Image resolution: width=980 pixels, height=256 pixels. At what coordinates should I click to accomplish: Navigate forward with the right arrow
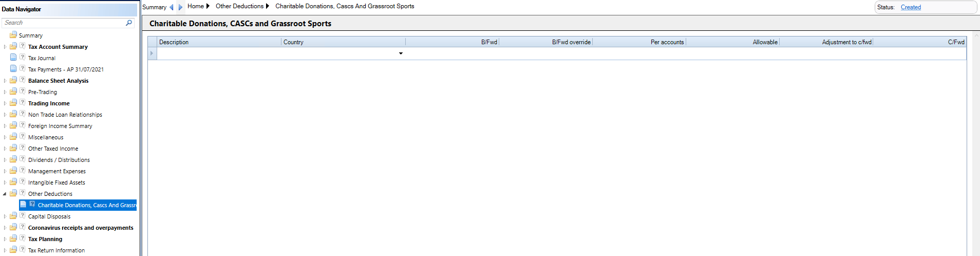[x=180, y=7]
